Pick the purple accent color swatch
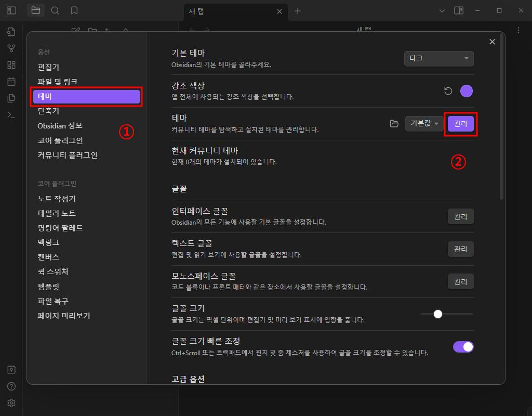This screenshot has width=532, height=416. click(467, 91)
